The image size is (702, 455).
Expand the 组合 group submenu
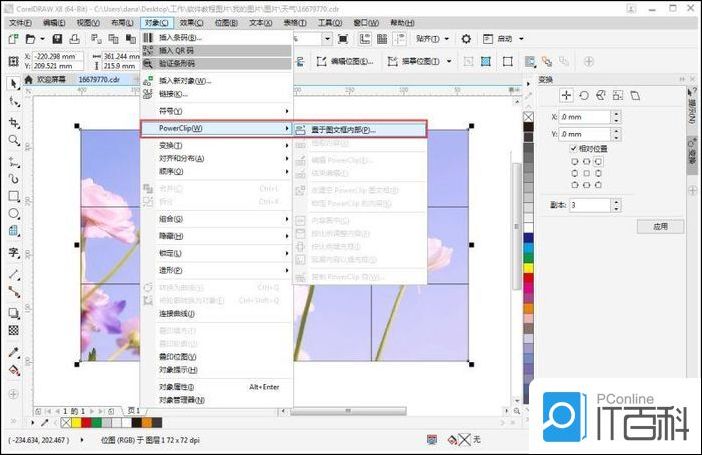pos(217,219)
